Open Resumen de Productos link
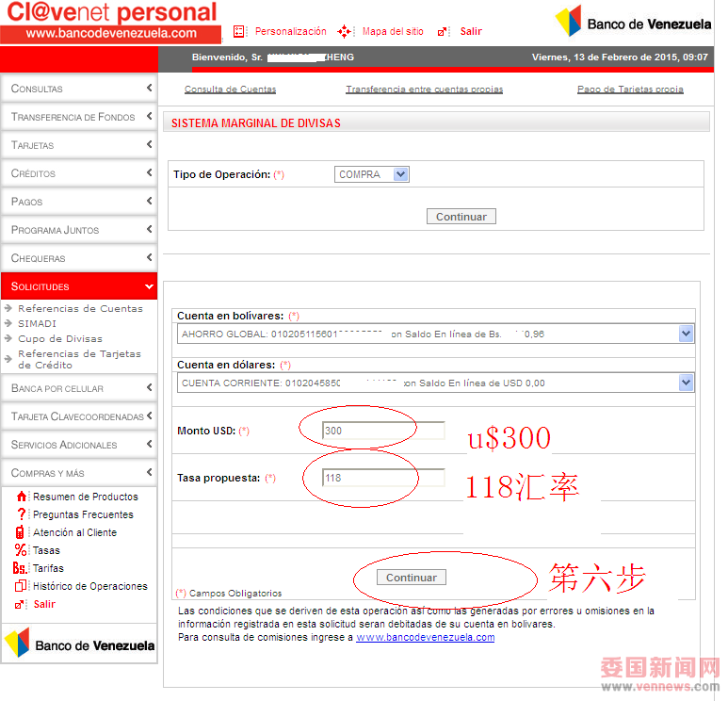Screen dimensions: 728x701 pyautogui.click(x=86, y=497)
